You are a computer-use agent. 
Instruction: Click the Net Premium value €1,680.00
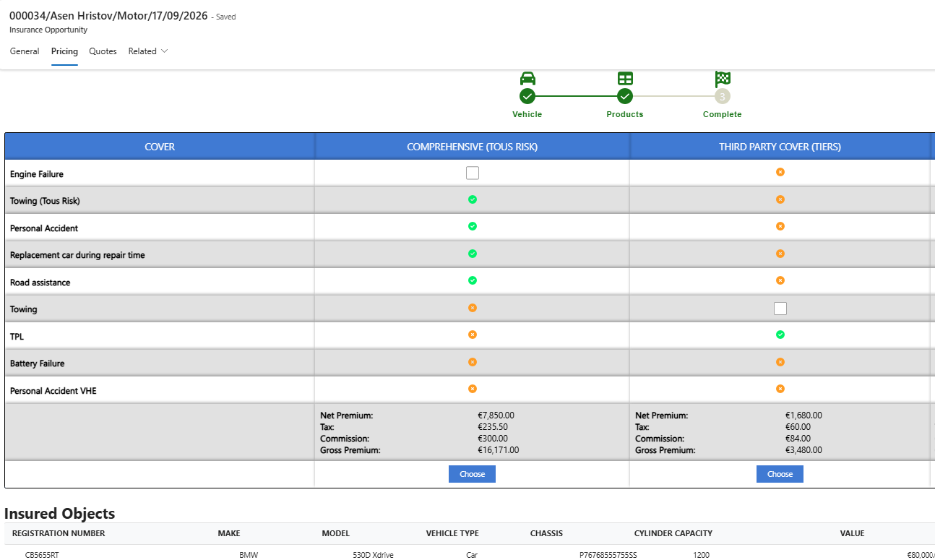803,415
